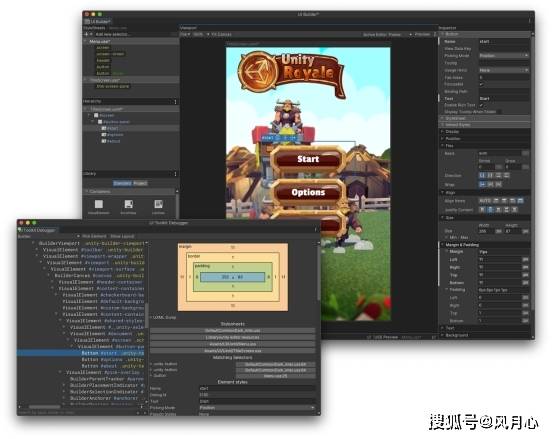The image size is (553, 439).
Task: Select the highlighted Button #start tree row
Action: pyautogui.click(x=81, y=353)
